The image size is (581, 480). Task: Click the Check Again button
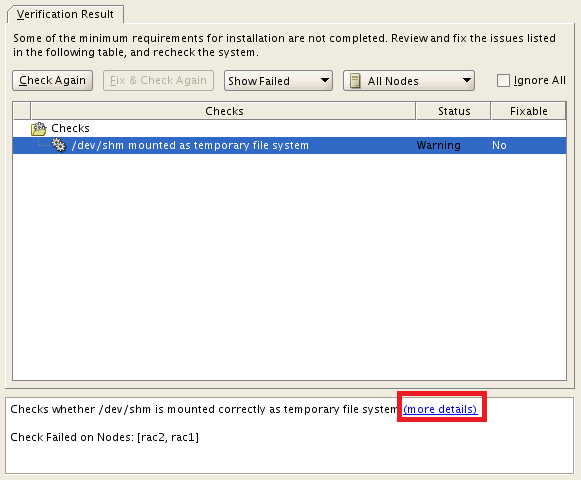52,80
